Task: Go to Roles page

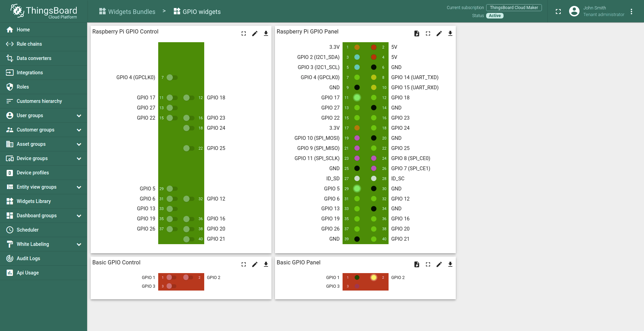Action: tap(44, 87)
